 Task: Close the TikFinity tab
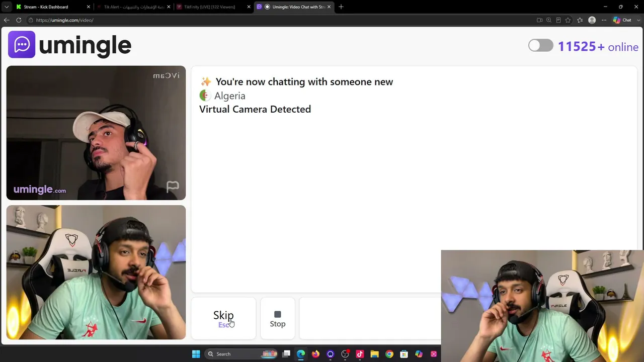[249, 7]
